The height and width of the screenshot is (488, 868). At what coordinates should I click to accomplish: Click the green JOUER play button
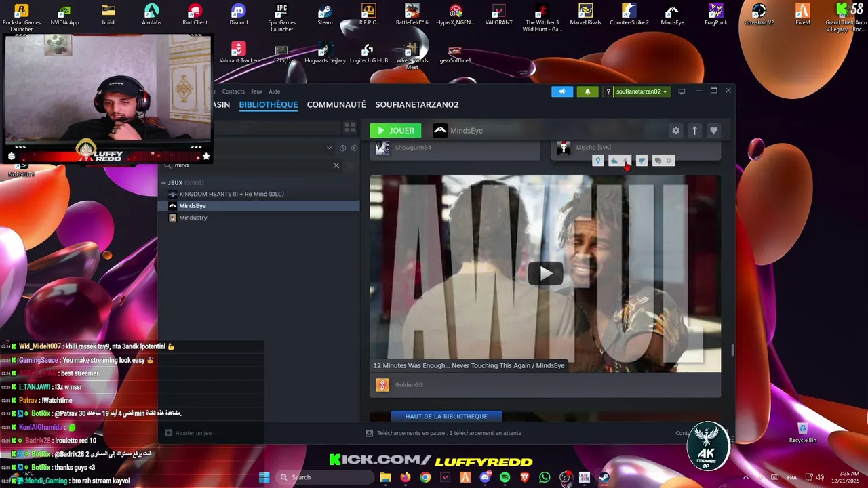pyautogui.click(x=395, y=131)
